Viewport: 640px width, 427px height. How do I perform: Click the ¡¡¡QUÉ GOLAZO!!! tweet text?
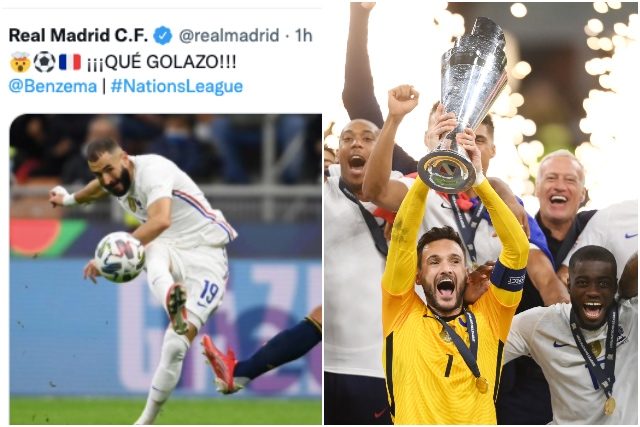point(162,62)
